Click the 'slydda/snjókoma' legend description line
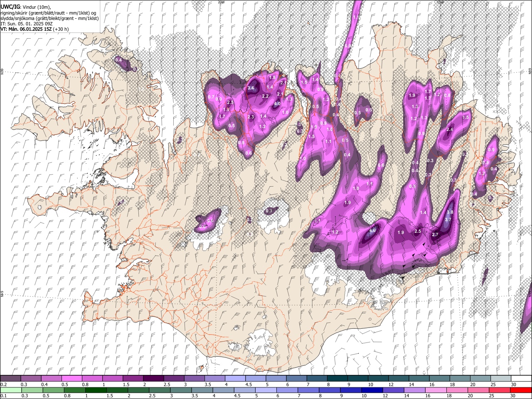The height and width of the screenshot is (399, 532). (49, 18)
